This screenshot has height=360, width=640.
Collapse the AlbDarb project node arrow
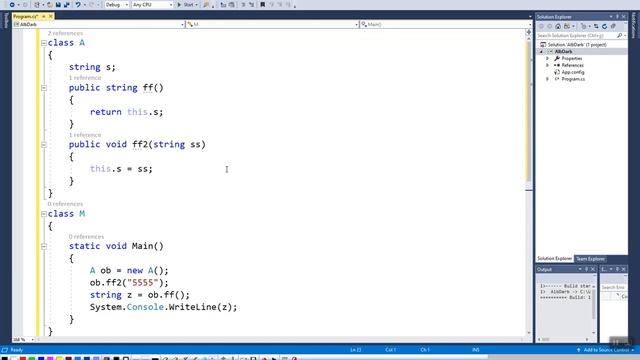[542, 52]
